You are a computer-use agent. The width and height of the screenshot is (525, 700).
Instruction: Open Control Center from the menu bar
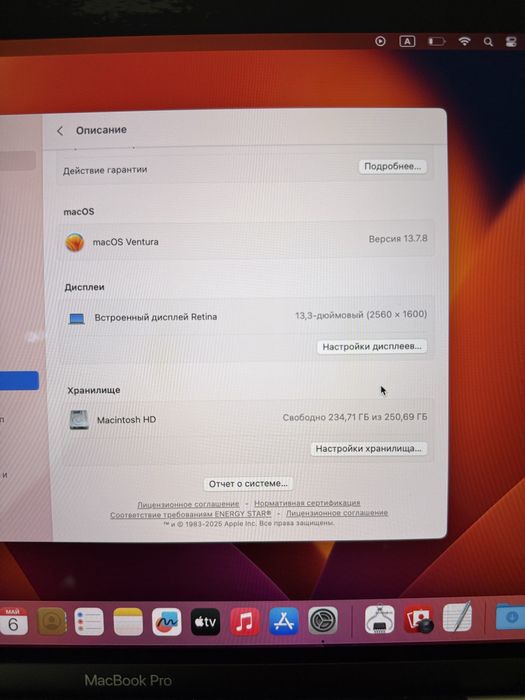(x=511, y=42)
